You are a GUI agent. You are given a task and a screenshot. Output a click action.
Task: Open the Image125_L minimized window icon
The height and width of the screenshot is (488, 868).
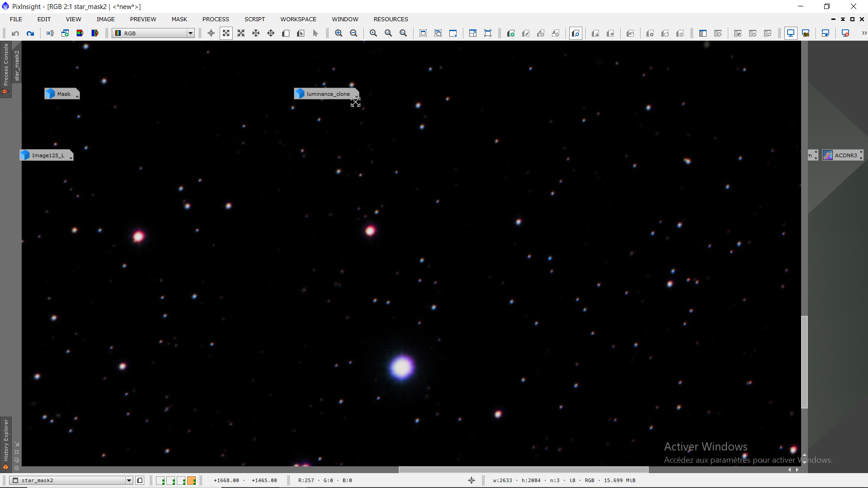pyautogui.click(x=46, y=155)
